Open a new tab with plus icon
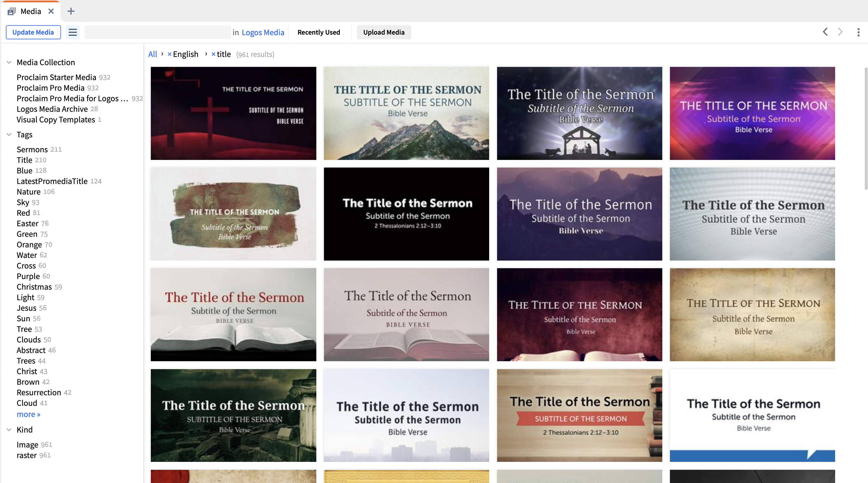The height and width of the screenshot is (483, 868). point(71,11)
